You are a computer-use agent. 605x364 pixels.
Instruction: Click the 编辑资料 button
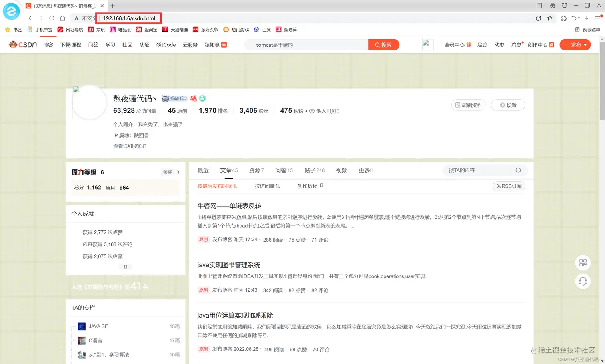468,105
